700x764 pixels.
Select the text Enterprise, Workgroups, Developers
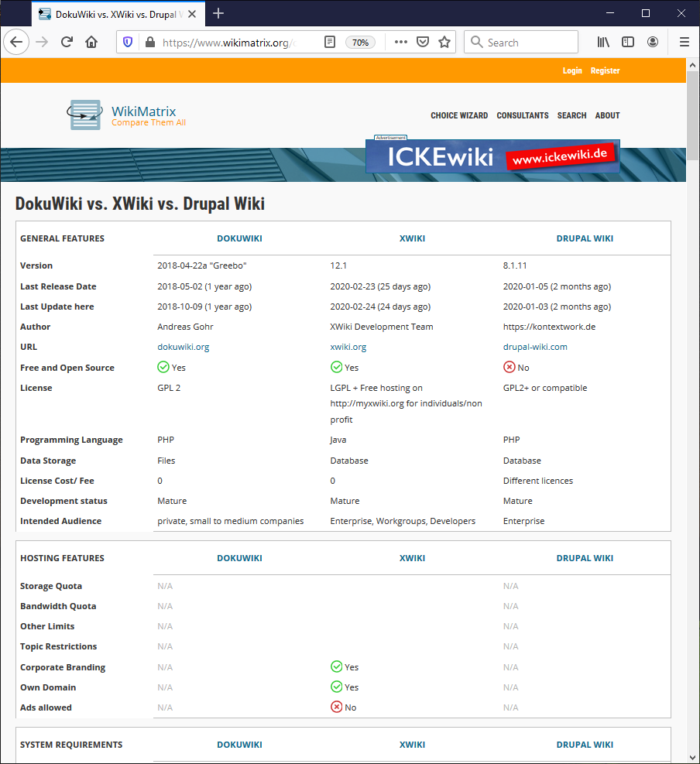pyautogui.click(x=403, y=521)
